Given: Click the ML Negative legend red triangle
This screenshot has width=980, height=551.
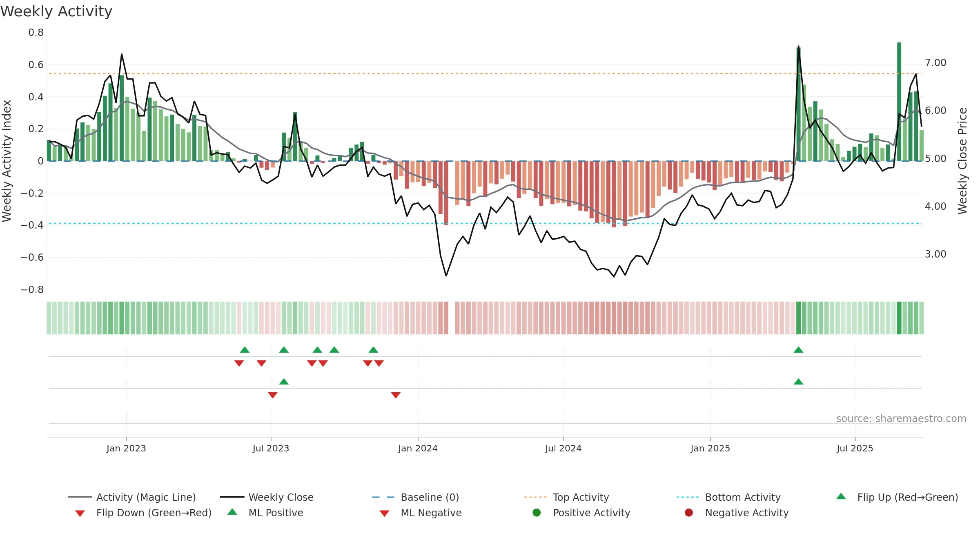Looking at the screenshot, I should click(x=384, y=513).
